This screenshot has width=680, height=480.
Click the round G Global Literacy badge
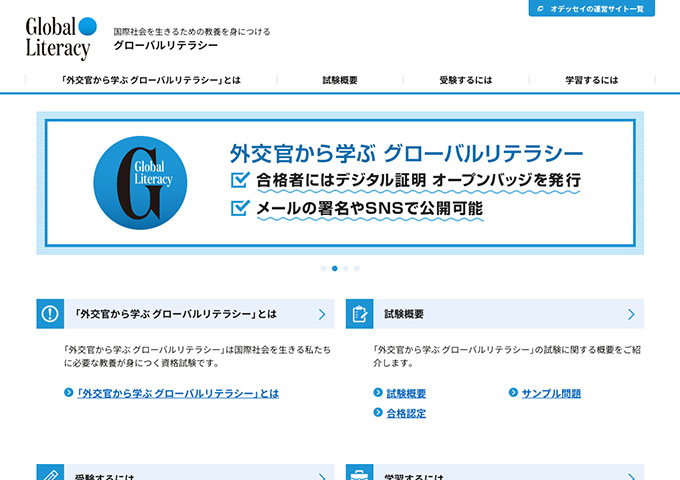140,183
